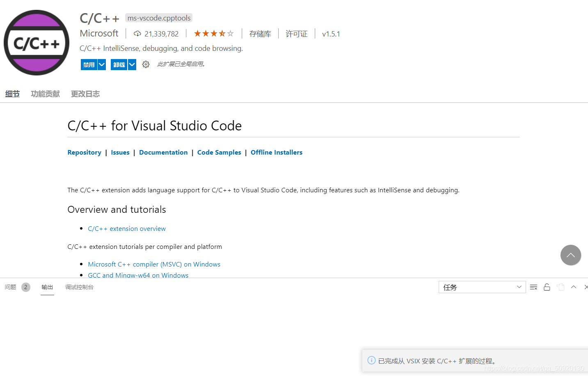Click the Overview and tutorials heading

click(117, 210)
